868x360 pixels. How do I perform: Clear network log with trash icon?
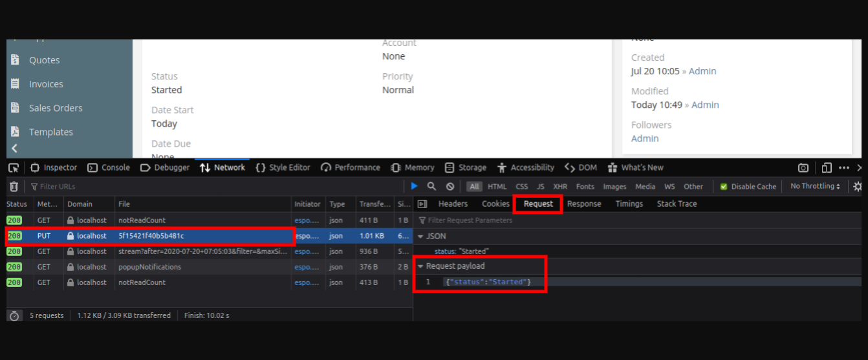point(14,187)
